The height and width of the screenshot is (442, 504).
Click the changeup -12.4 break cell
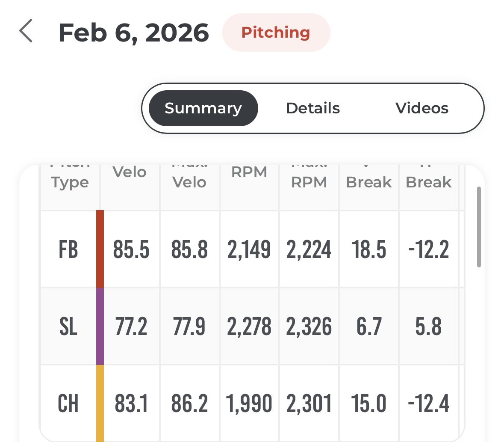click(428, 403)
